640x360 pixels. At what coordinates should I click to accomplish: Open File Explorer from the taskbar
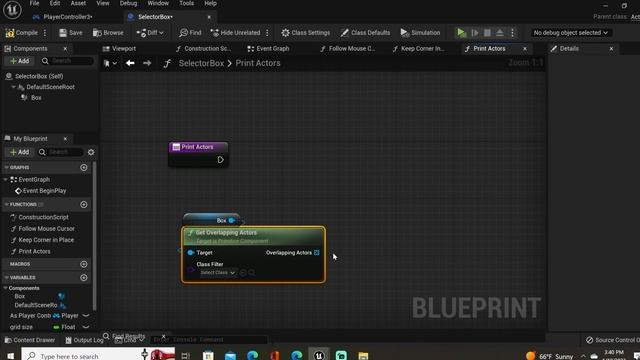click(363, 356)
